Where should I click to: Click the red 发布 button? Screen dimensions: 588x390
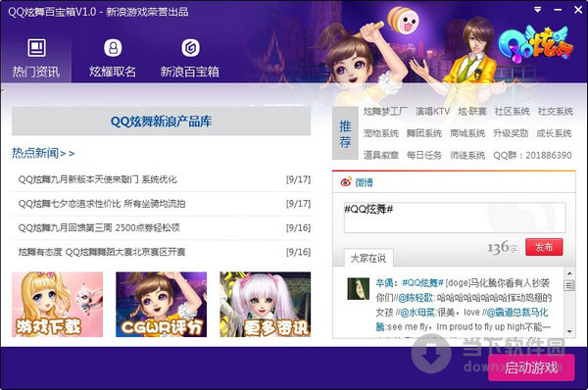(x=544, y=247)
